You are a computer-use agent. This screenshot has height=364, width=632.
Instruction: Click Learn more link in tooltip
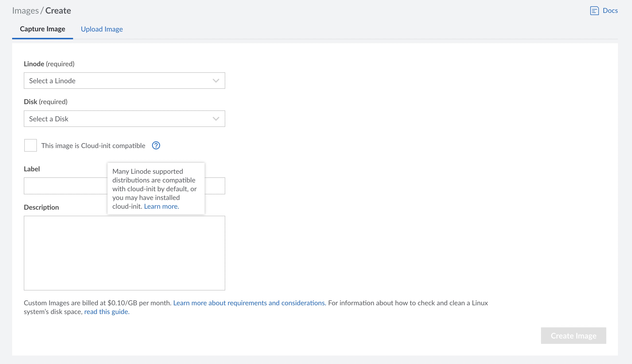point(161,207)
